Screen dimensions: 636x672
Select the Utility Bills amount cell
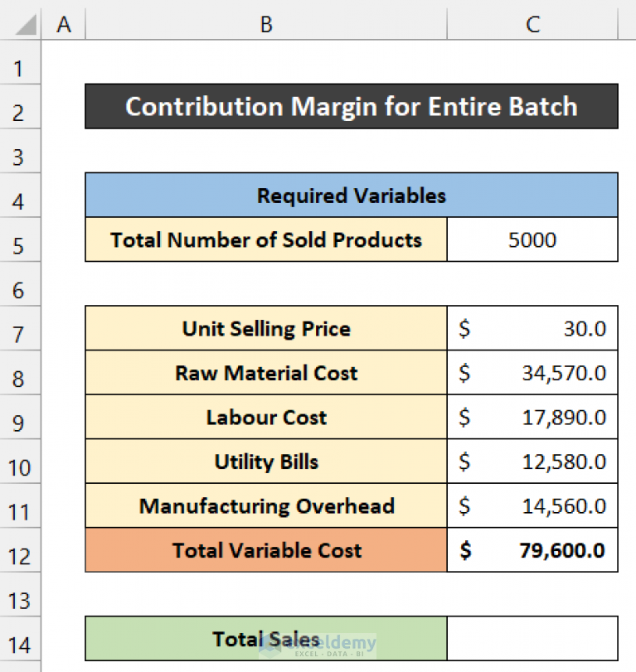click(x=532, y=462)
